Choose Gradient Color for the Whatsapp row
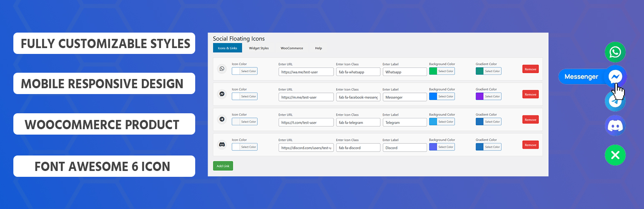Image resolution: width=644 pixels, height=209 pixels. click(x=488, y=71)
